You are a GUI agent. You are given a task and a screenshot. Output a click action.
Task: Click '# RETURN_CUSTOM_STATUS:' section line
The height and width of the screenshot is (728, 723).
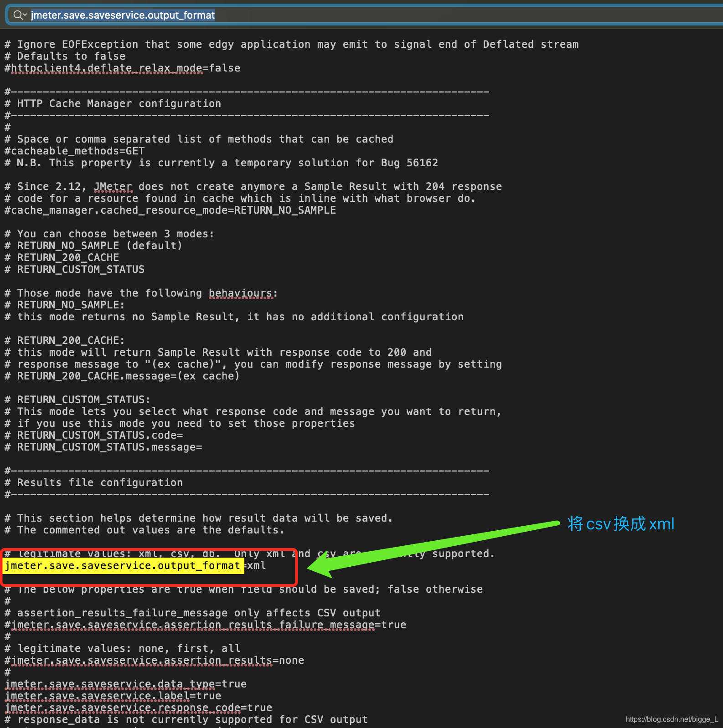(x=77, y=400)
